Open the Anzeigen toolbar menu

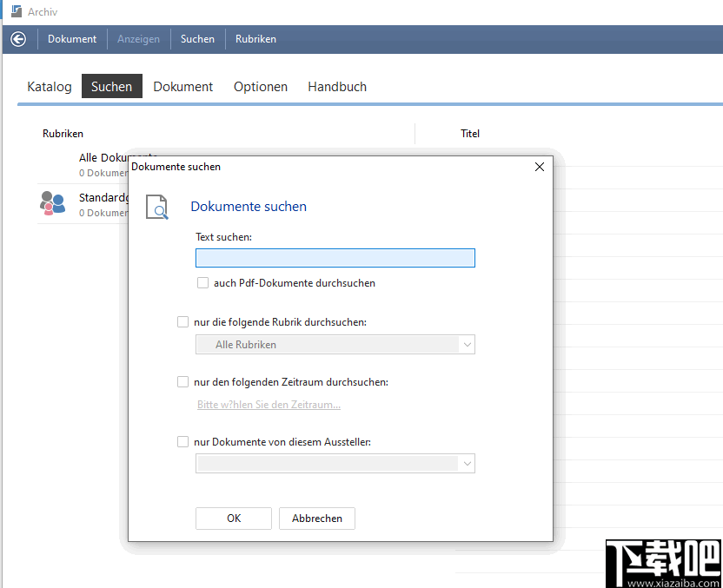pyautogui.click(x=138, y=39)
